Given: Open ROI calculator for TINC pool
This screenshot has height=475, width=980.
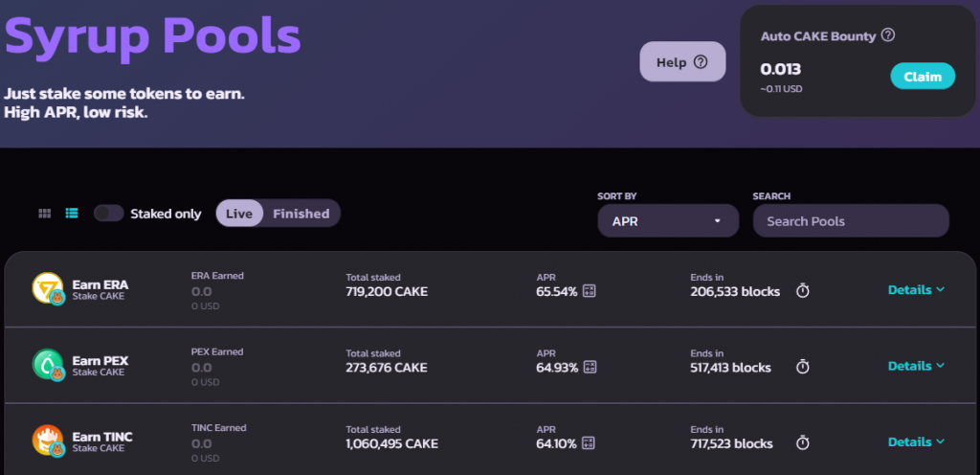Looking at the screenshot, I should [589, 443].
